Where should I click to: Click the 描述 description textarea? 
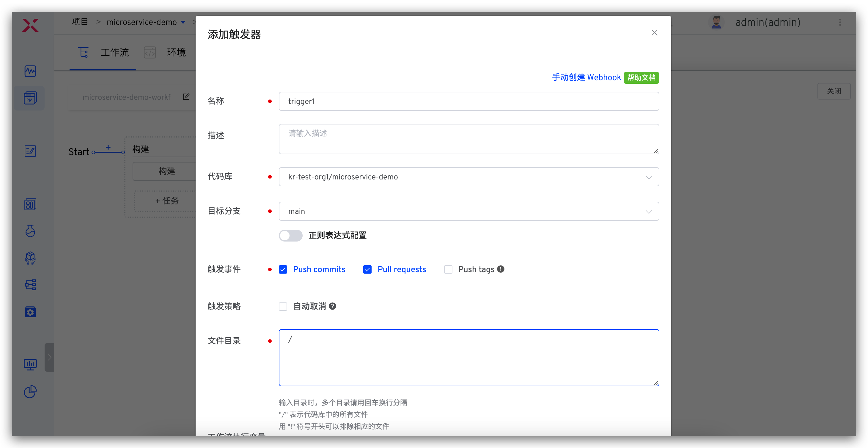coord(469,139)
